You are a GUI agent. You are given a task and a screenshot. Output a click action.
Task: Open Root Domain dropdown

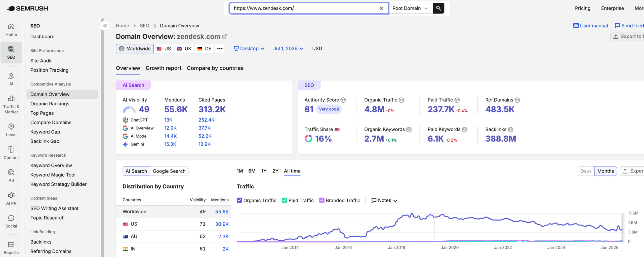pyautogui.click(x=411, y=8)
